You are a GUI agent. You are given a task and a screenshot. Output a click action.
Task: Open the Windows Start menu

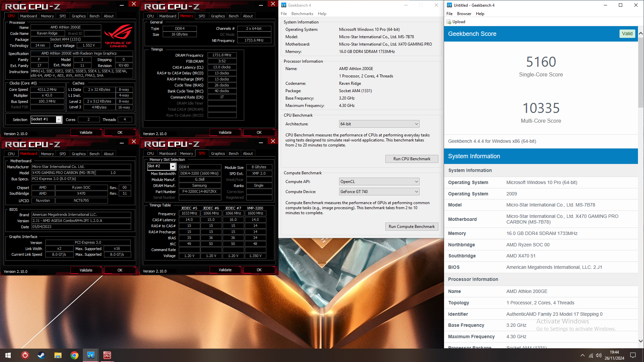(x=8, y=355)
